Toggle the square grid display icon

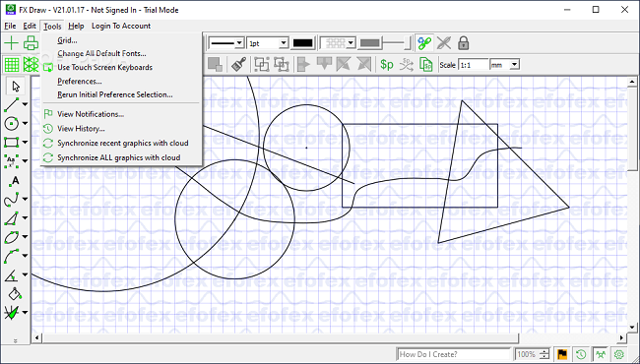(12, 65)
